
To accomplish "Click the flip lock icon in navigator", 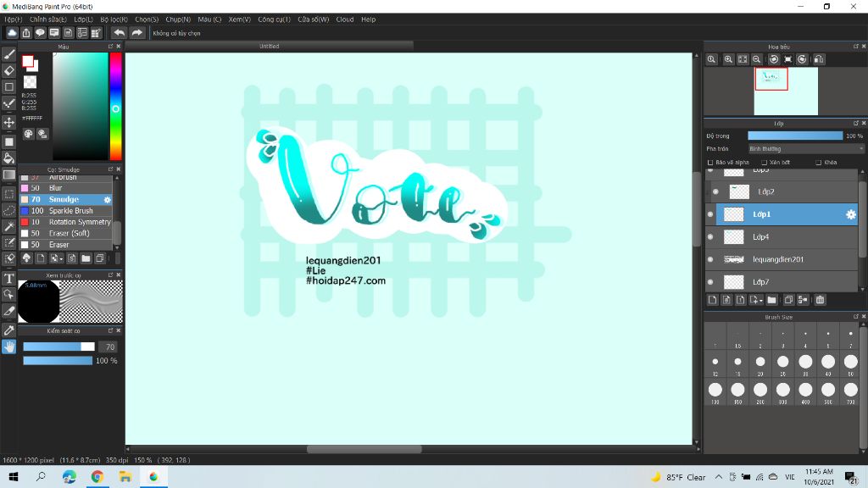I will 820,59.
